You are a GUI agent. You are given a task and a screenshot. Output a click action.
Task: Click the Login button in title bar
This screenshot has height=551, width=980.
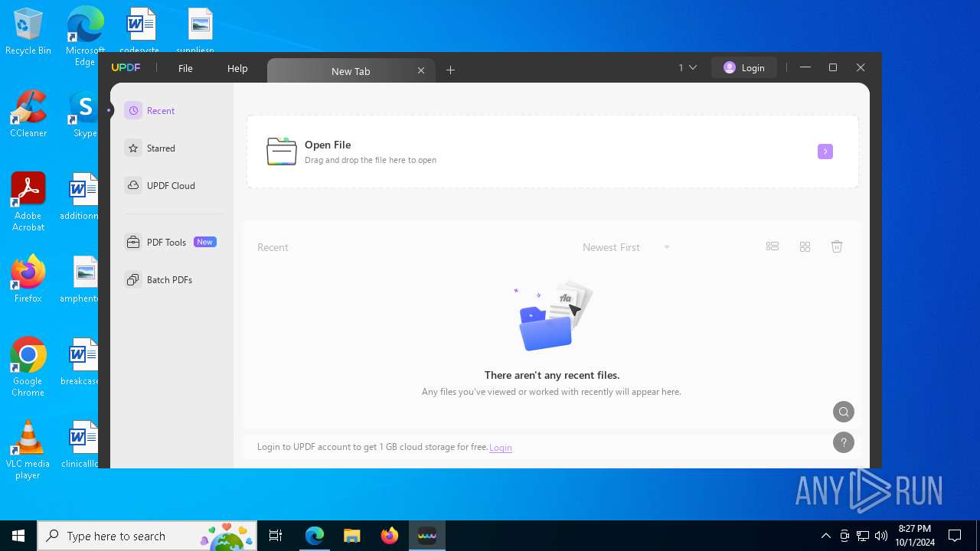(744, 68)
